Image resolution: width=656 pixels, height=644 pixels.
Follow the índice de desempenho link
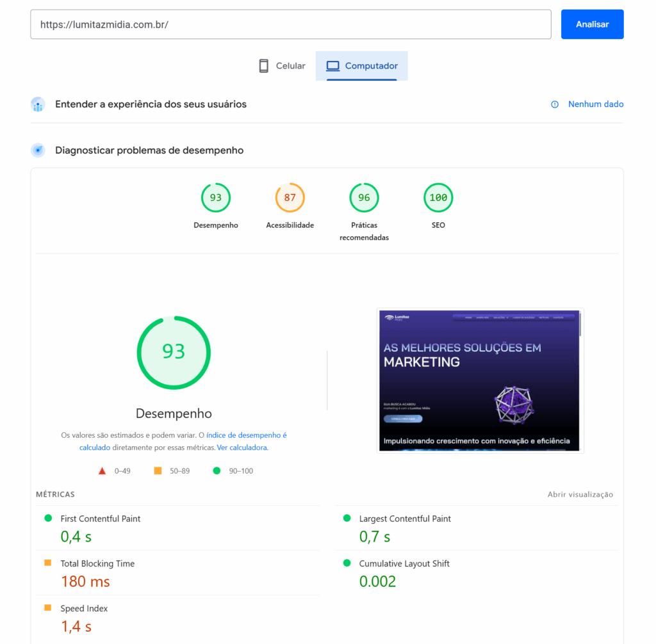click(246, 435)
